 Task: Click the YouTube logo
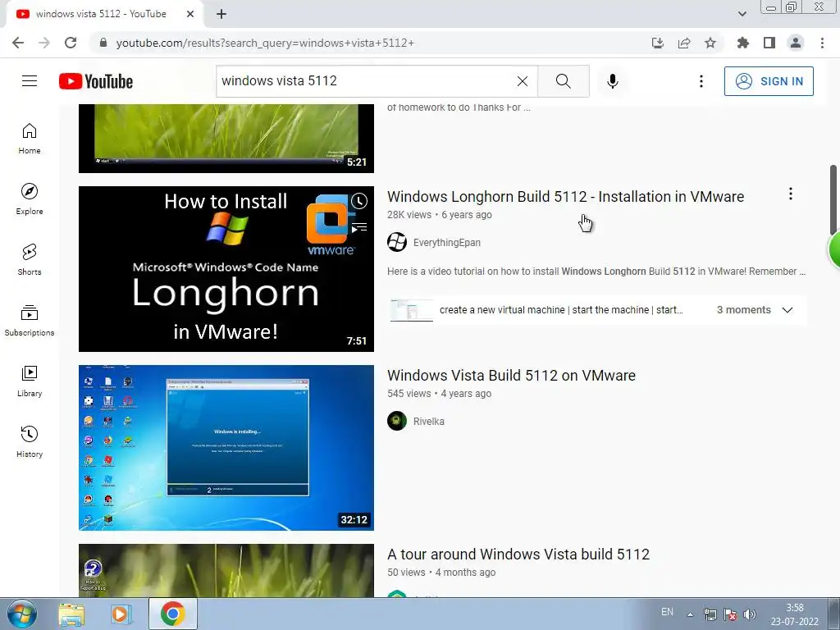(x=96, y=81)
